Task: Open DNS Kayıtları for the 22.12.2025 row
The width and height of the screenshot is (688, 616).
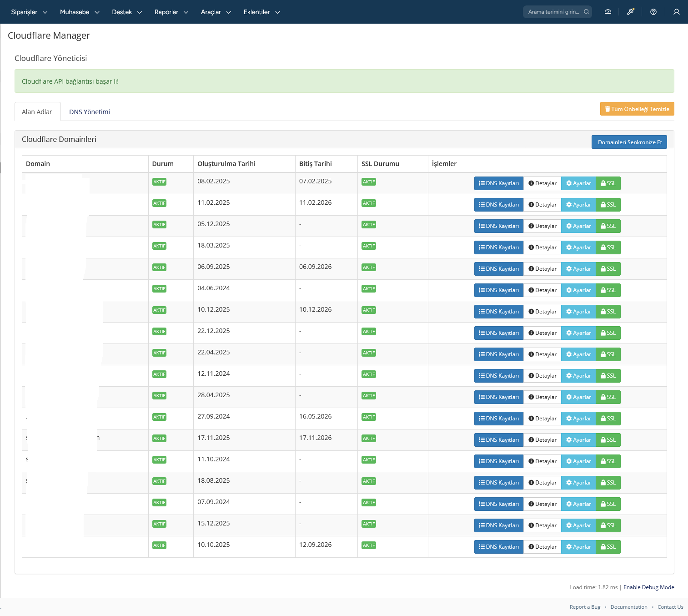Action: coord(499,333)
